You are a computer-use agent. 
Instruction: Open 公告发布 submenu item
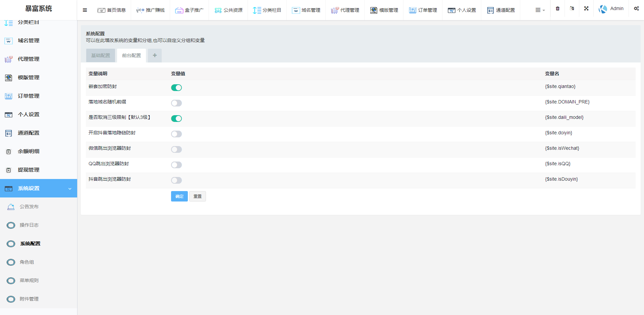click(39, 207)
